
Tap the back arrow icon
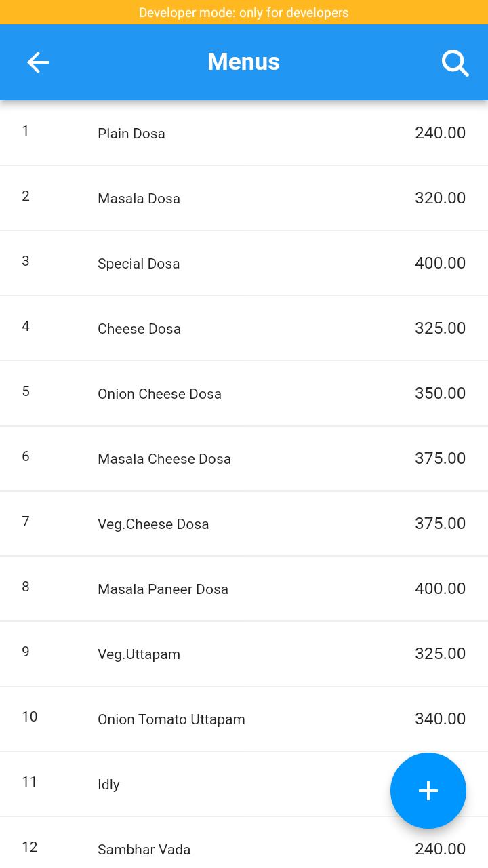38,62
